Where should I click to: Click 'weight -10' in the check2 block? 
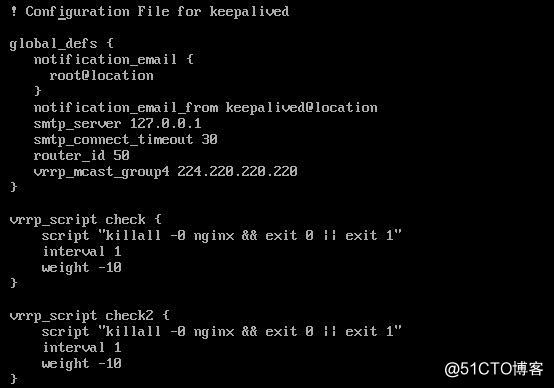(x=81, y=364)
